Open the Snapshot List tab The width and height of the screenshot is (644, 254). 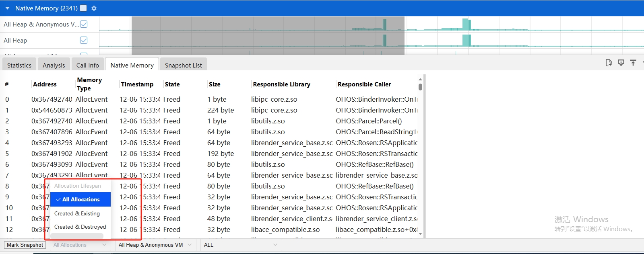[x=183, y=65]
